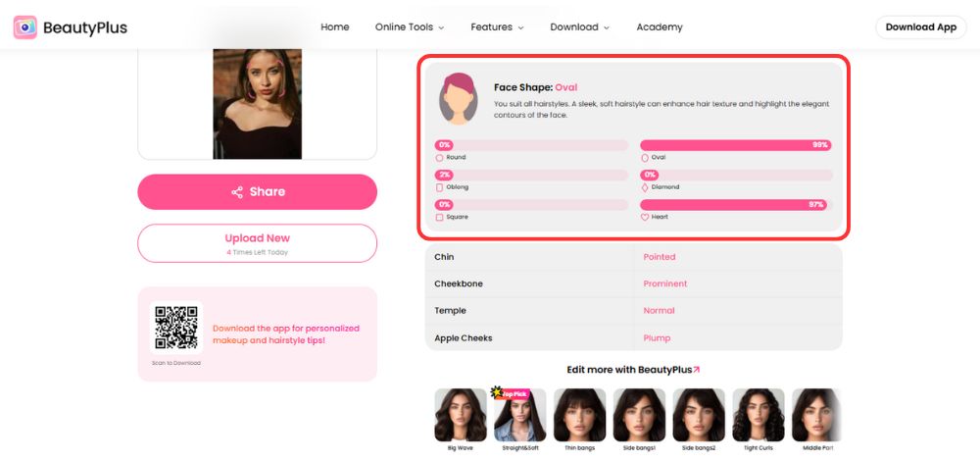This screenshot has height=461, width=980.
Task: Click the Upload New button
Action: (257, 242)
